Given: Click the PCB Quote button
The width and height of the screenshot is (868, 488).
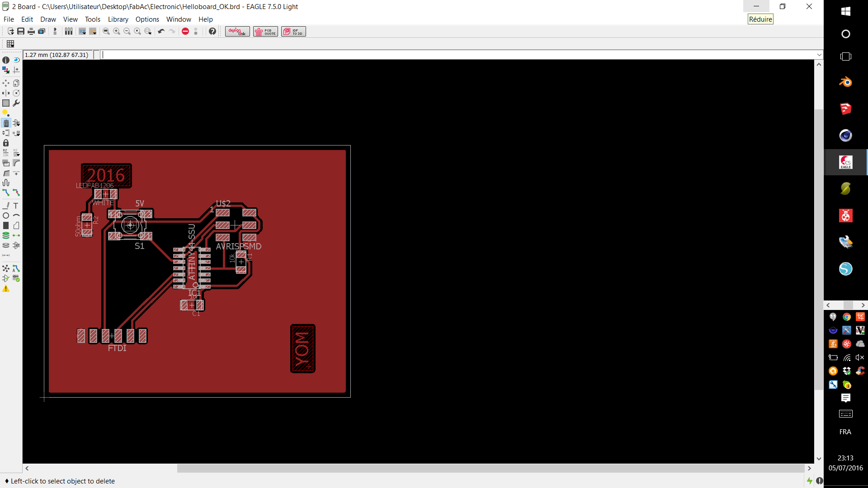Looking at the screenshot, I should pos(265,31).
